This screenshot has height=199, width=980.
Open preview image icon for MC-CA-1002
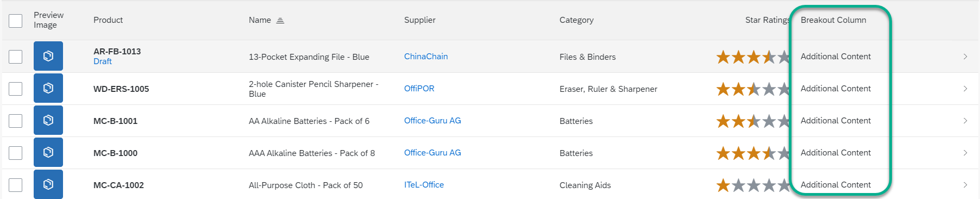[48, 184]
